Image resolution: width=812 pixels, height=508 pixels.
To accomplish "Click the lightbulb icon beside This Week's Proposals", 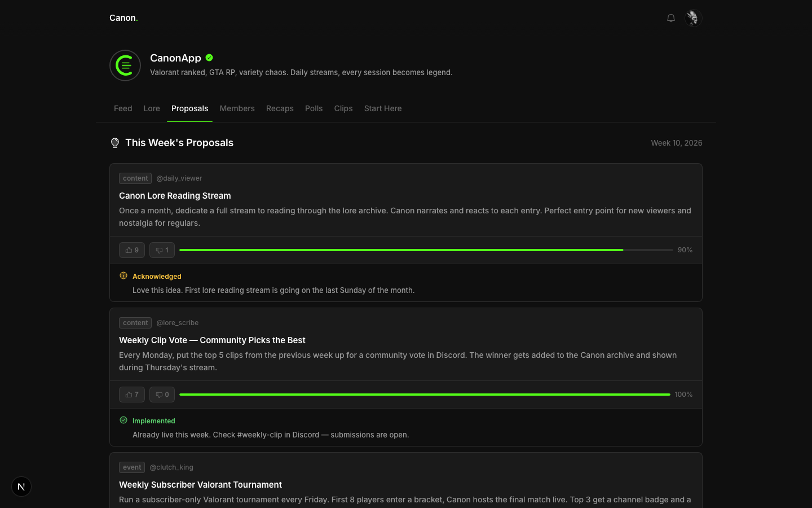I will coord(115,143).
